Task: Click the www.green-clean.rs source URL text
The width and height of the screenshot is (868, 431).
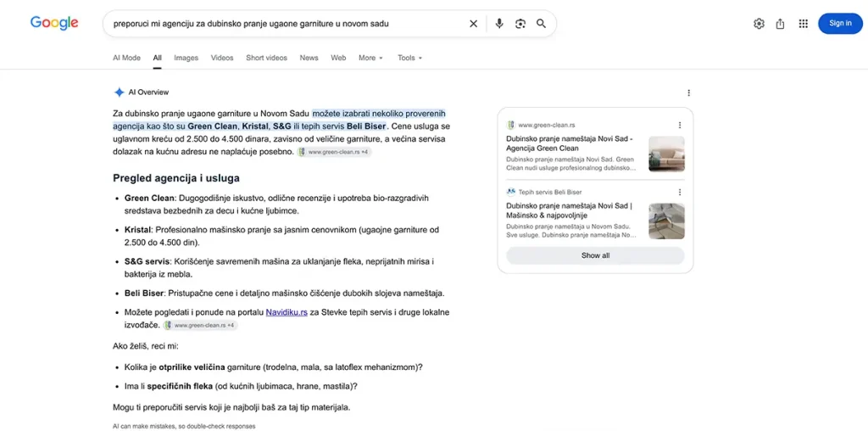Action: (x=547, y=126)
